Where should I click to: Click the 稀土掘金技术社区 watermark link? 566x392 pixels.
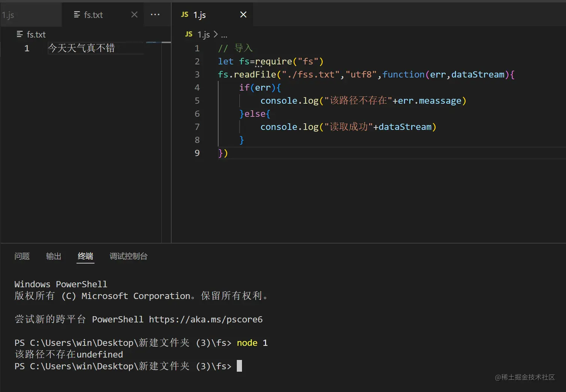(525, 378)
